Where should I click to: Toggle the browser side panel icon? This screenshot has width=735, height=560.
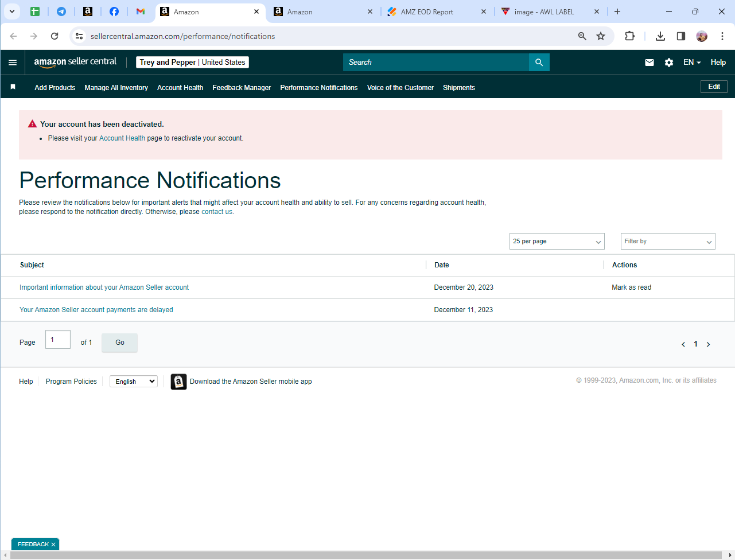[681, 36]
